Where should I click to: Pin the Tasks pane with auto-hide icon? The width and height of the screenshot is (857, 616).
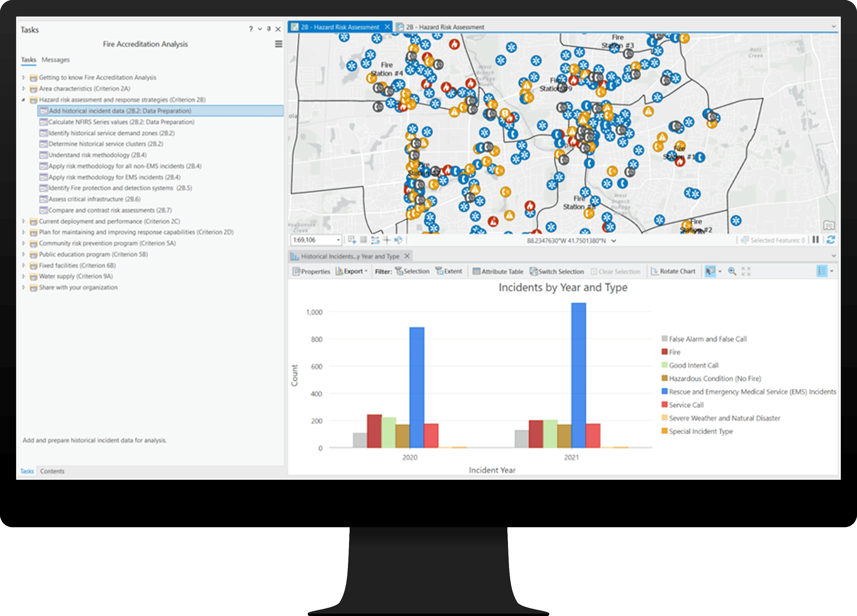pyautogui.click(x=269, y=29)
